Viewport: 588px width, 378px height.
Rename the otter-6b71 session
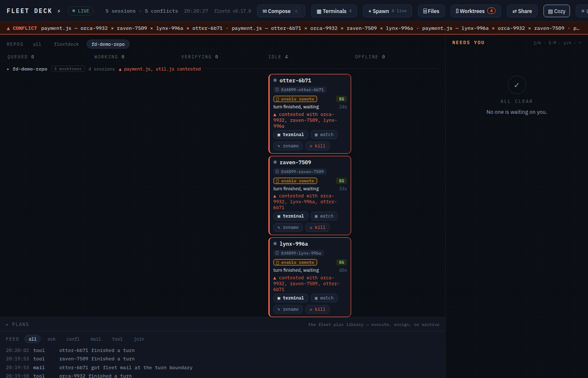tap(288, 146)
